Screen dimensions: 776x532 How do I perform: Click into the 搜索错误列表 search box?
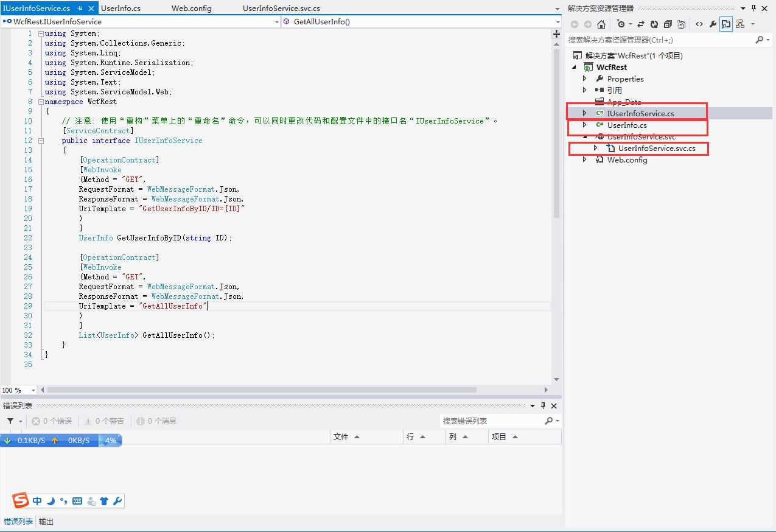point(492,421)
